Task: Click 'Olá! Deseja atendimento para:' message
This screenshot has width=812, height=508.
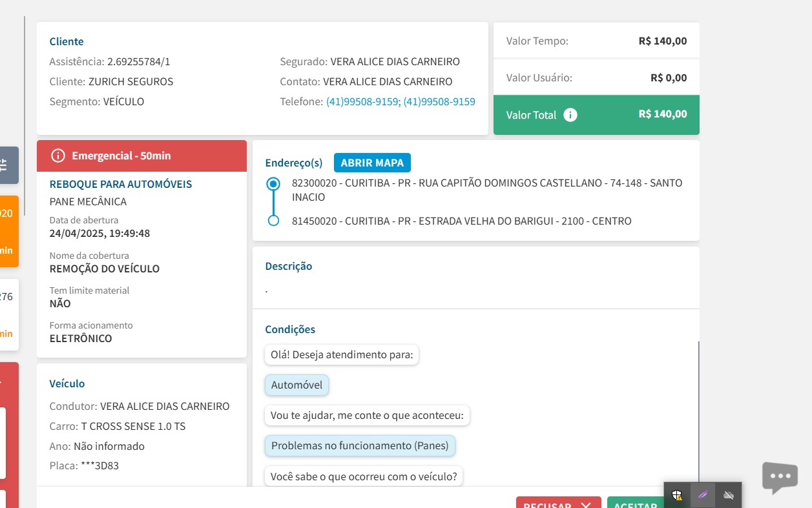Action: point(342,354)
